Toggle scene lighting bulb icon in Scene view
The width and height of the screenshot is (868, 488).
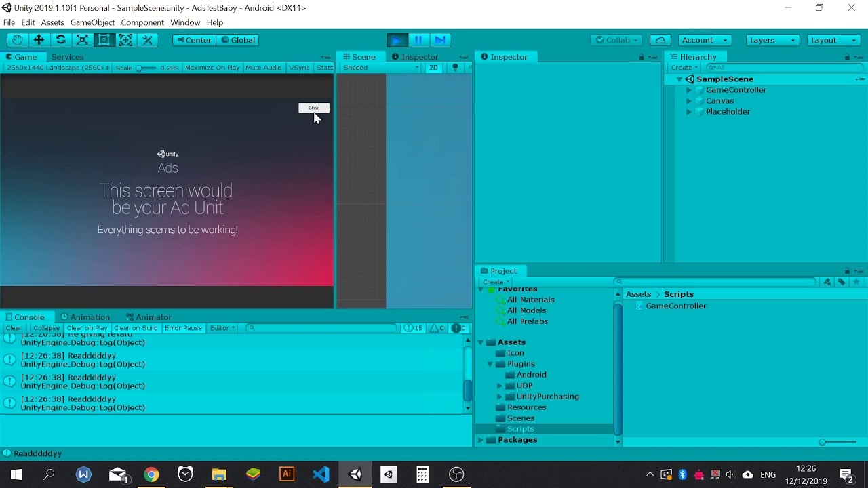pyautogui.click(x=455, y=68)
